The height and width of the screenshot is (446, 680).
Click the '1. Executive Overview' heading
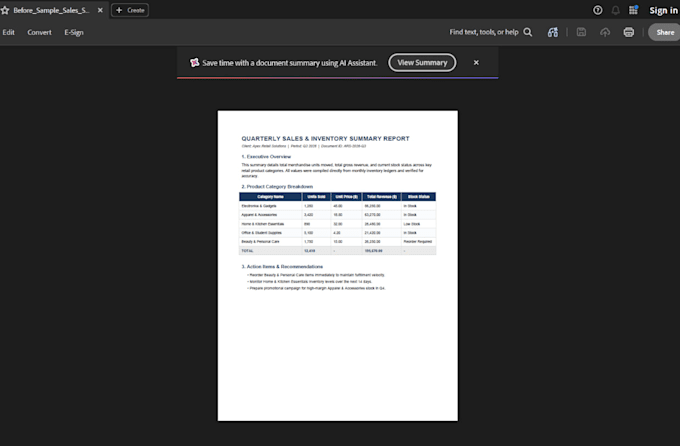tap(266, 157)
